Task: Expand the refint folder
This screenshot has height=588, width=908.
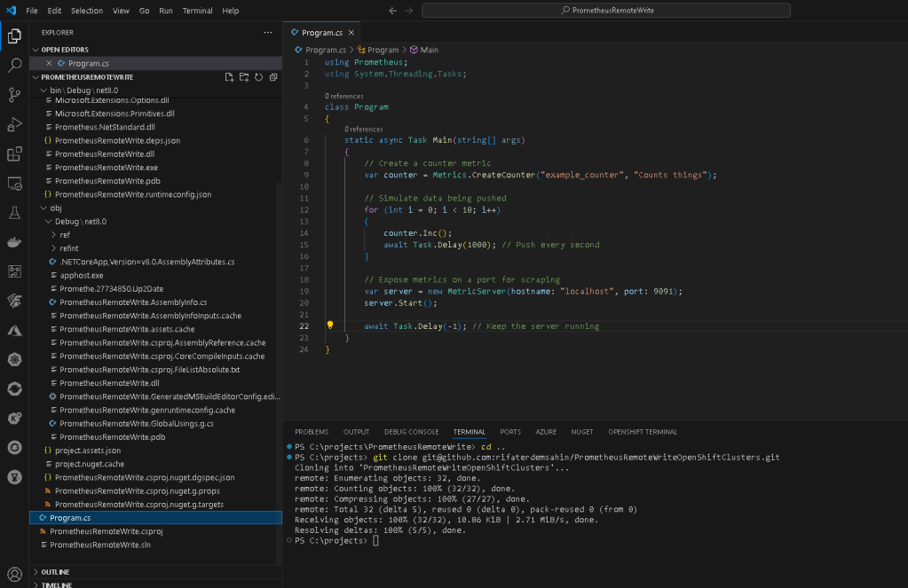Action: (53, 248)
